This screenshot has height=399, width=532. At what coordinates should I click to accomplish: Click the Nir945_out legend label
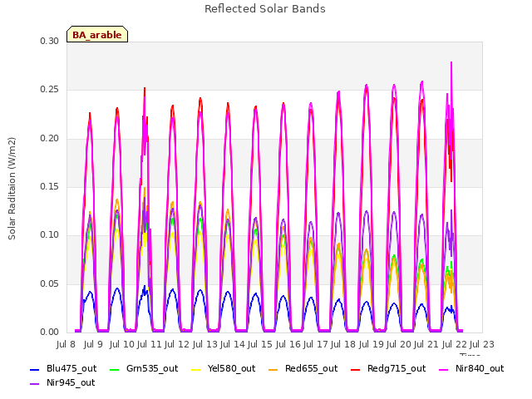71,382
